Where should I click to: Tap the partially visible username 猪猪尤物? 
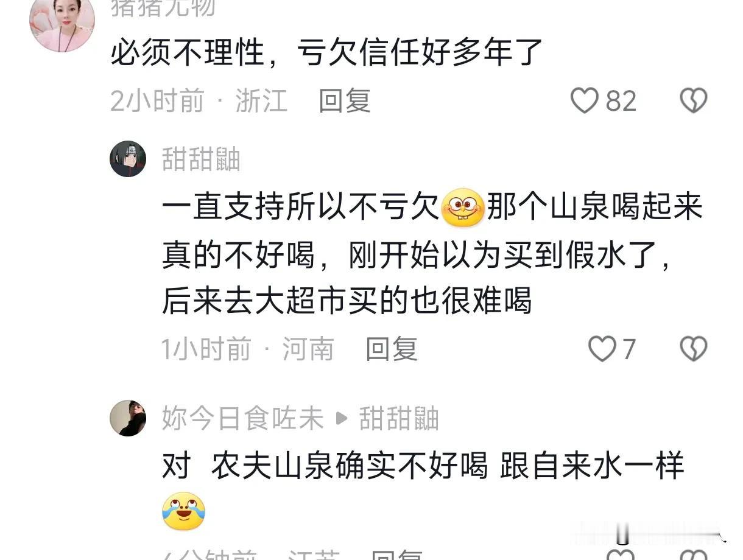click(x=163, y=7)
